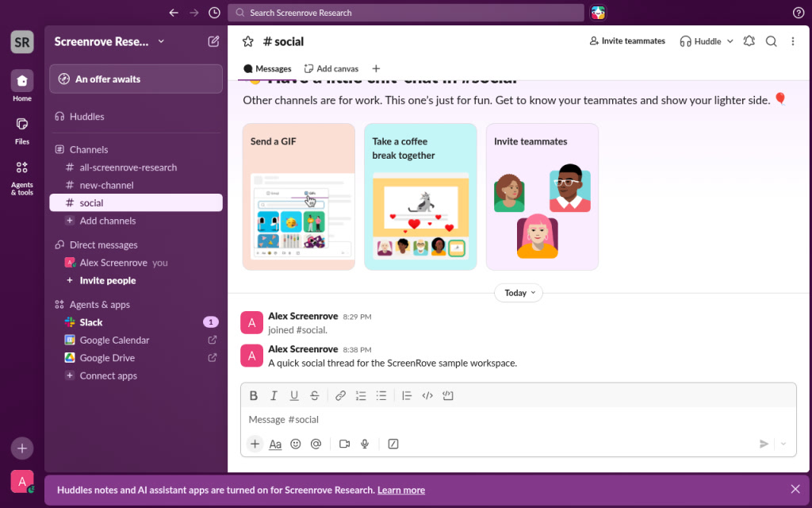Send the message with arrow button
Viewport: 812px width, 508px height.
(x=764, y=444)
